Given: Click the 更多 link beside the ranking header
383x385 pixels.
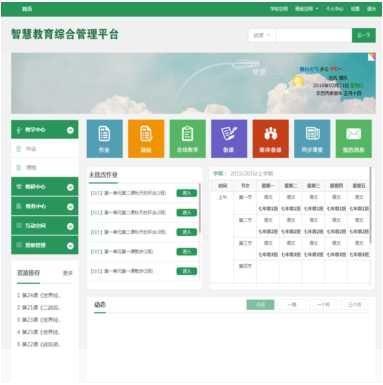Looking at the screenshot, I should [68, 273].
